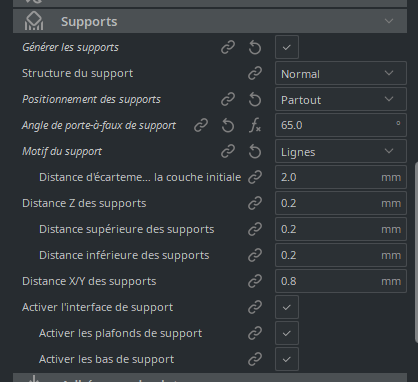Reset the Angle de porte-à-faux value
The height and width of the screenshot is (382, 418).
tap(228, 126)
